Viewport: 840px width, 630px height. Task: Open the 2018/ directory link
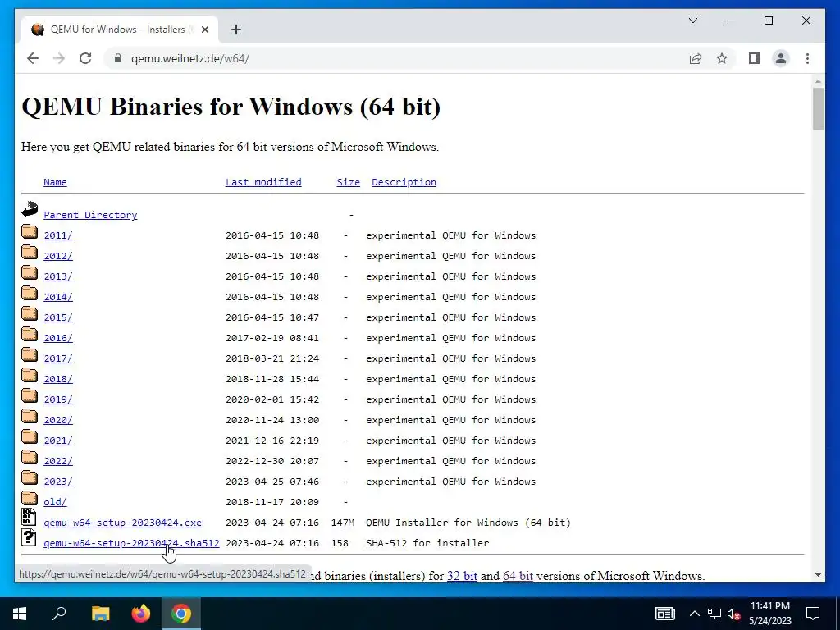click(58, 379)
